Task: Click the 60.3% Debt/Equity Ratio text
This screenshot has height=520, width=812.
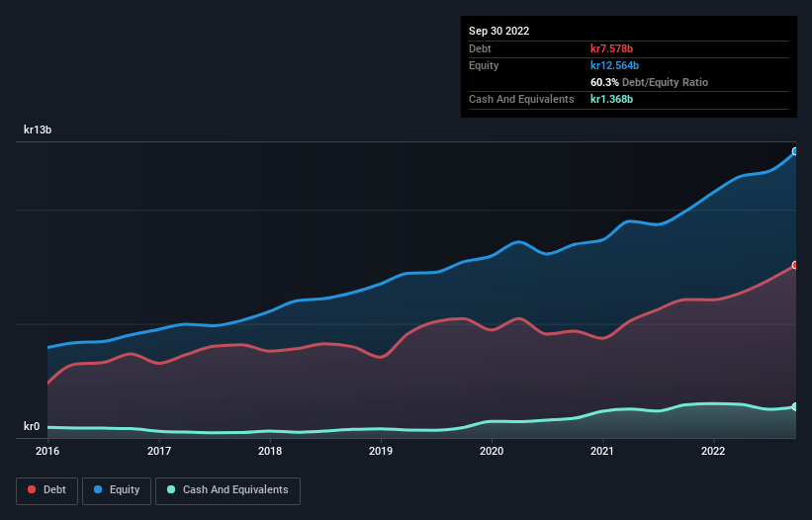Action: click(649, 82)
